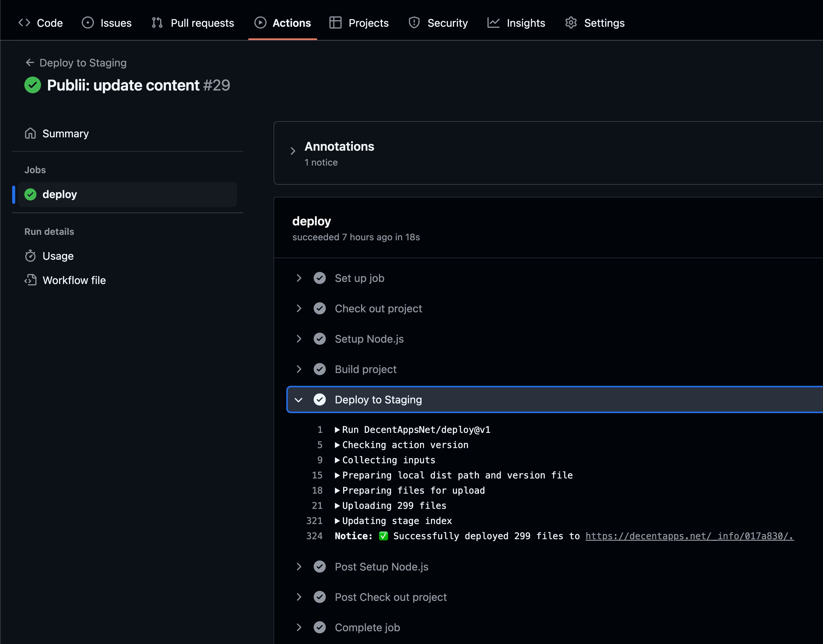
Task: Click the '1 notice' text
Action: [321, 163]
